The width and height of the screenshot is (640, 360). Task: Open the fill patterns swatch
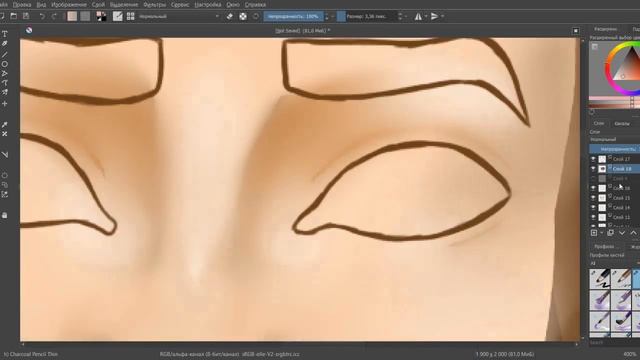click(85, 16)
